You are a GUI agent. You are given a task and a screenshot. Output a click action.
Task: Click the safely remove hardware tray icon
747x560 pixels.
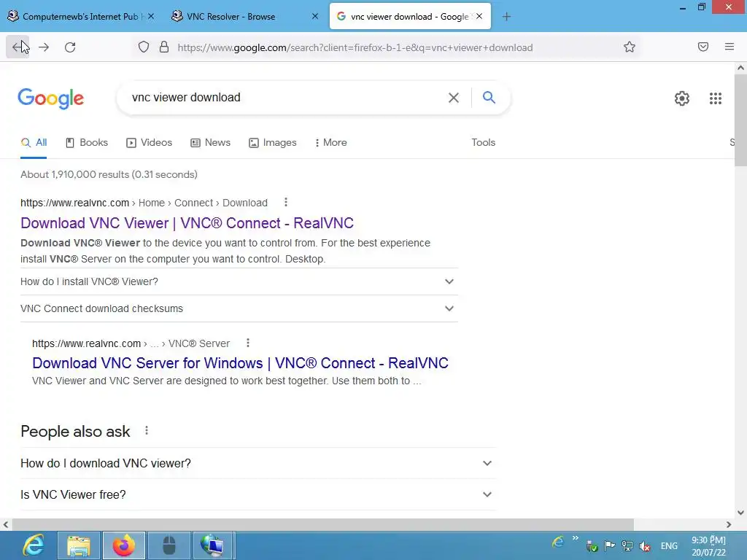592,546
